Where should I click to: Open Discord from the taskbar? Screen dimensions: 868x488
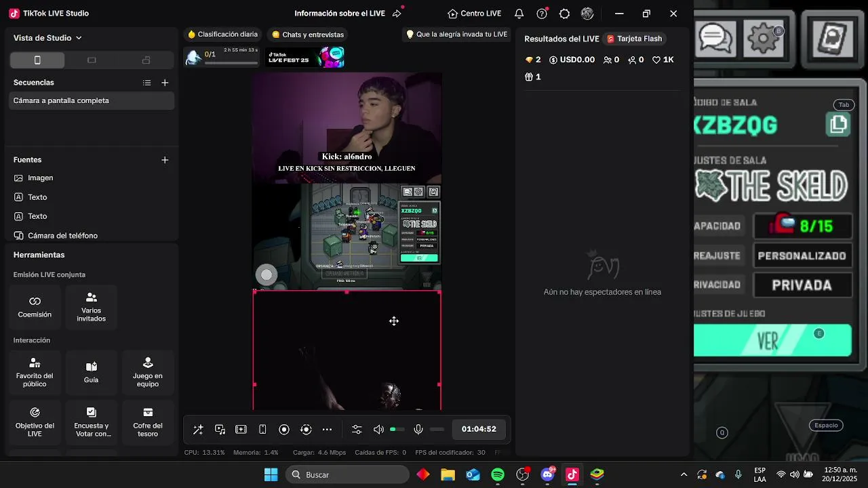[547, 474]
